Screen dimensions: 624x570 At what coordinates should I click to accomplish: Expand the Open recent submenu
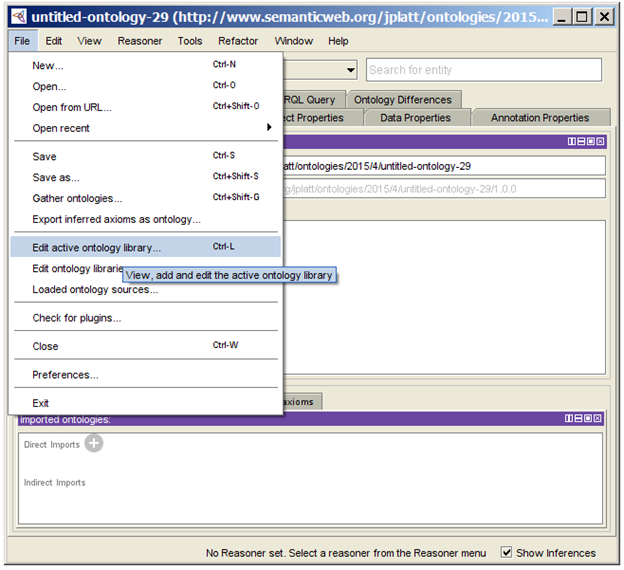pyautogui.click(x=143, y=128)
